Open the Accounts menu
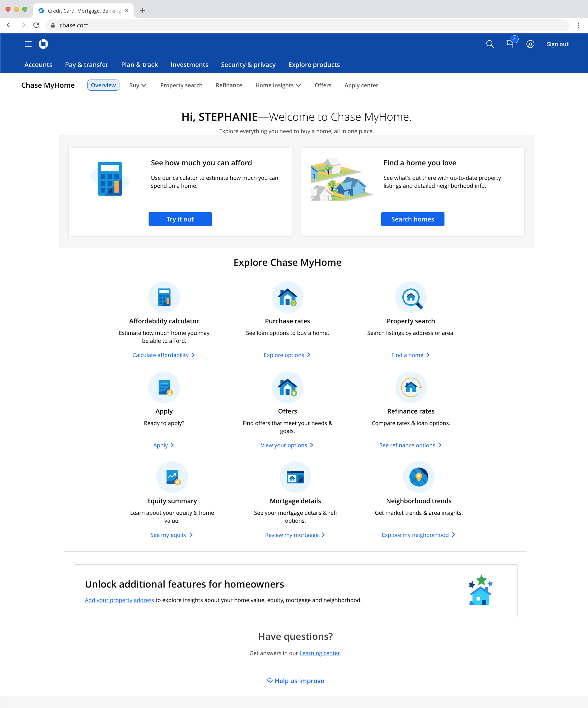The width and height of the screenshot is (588, 708). (38, 65)
